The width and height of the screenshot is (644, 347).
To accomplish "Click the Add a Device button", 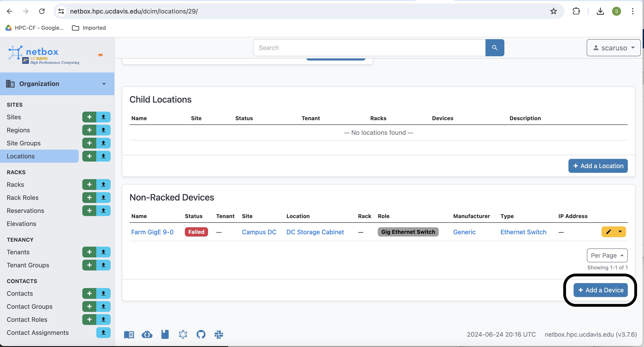I will point(601,290).
